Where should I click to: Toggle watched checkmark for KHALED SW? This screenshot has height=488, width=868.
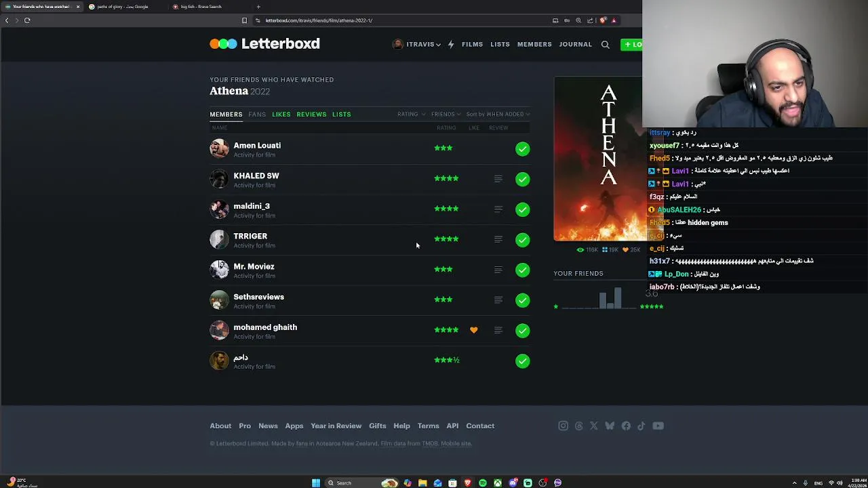522,179
